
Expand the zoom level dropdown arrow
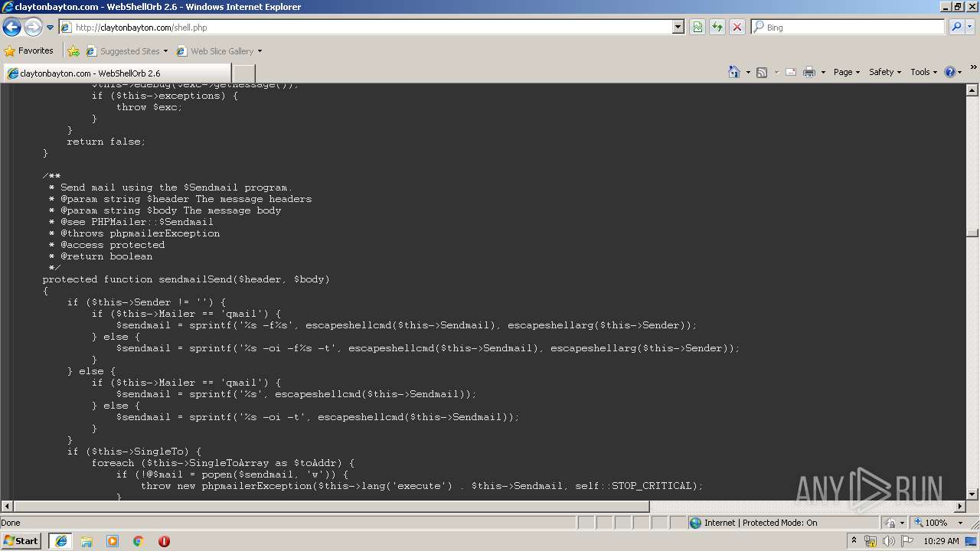coord(960,523)
